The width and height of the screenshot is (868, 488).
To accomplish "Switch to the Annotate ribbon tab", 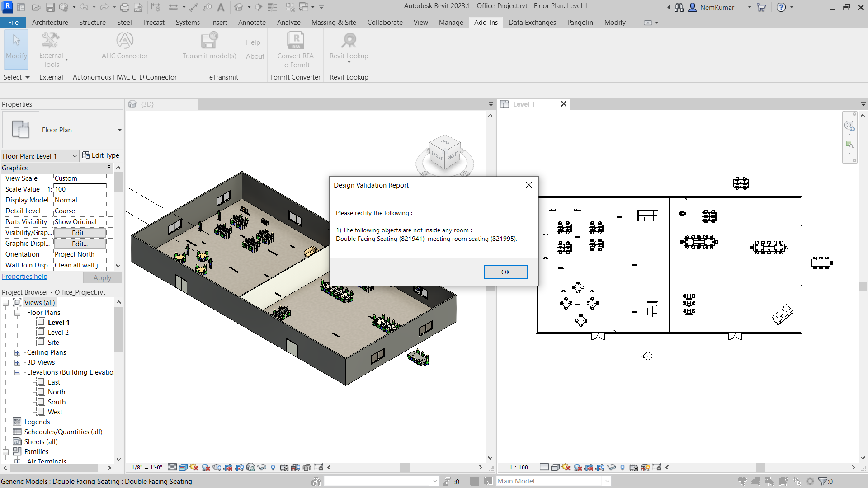I will point(252,23).
